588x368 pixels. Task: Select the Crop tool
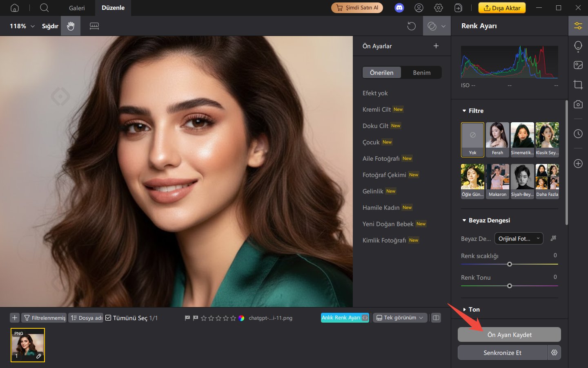(578, 85)
